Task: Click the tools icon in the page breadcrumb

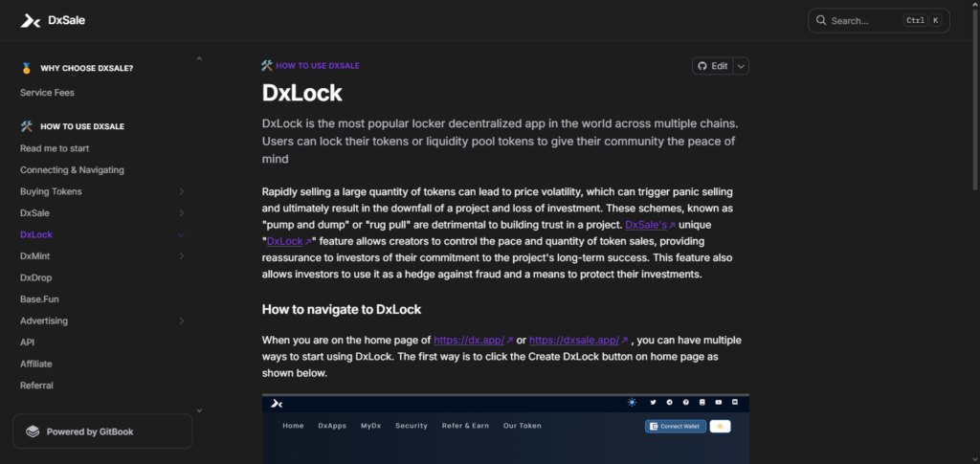Action: point(267,66)
